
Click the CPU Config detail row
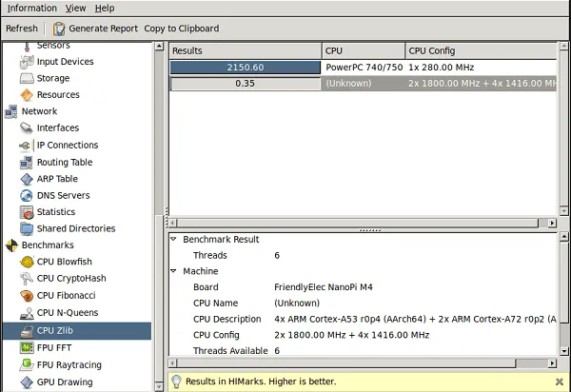[364, 335]
